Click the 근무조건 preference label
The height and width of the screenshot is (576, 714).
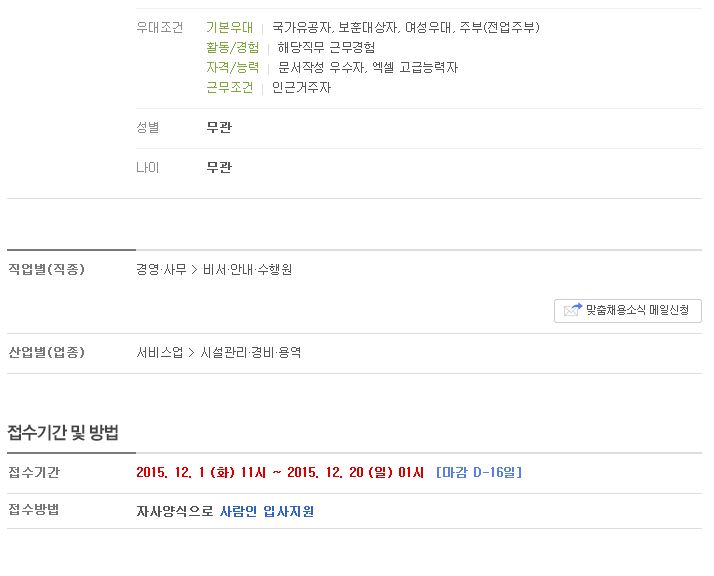point(230,87)
